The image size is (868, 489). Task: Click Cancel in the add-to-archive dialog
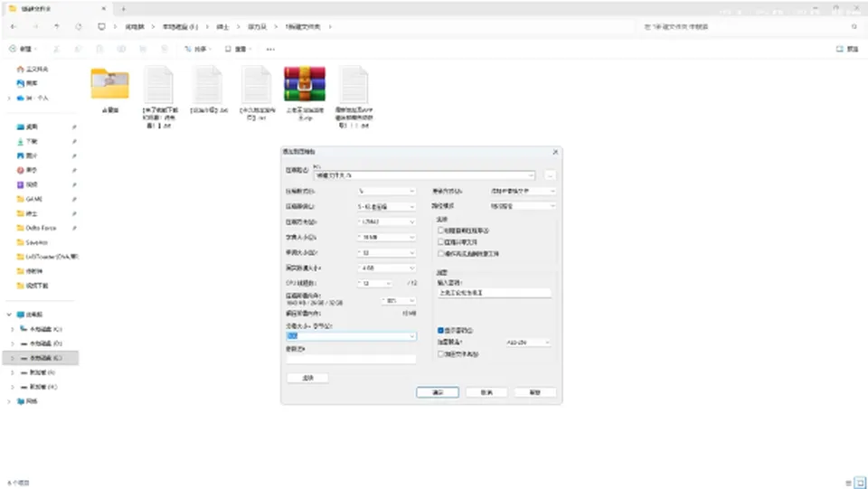tap(486, 392)
